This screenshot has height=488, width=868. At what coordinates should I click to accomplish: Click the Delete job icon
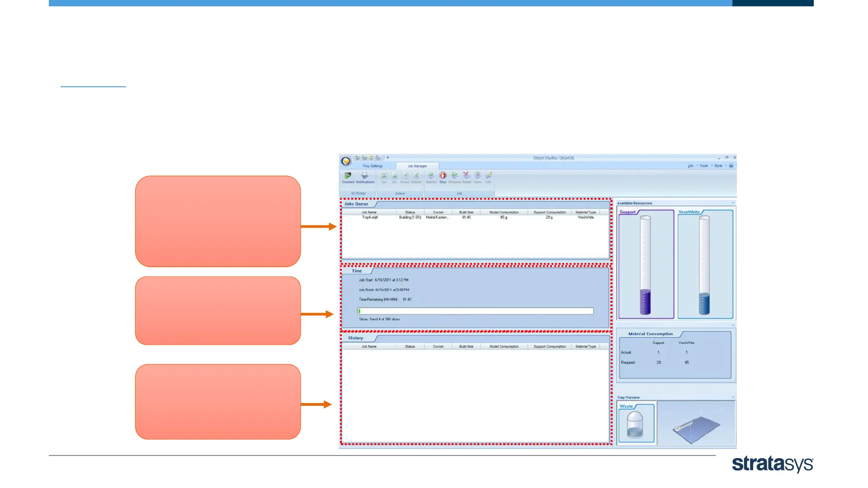[x=466, y=176]
